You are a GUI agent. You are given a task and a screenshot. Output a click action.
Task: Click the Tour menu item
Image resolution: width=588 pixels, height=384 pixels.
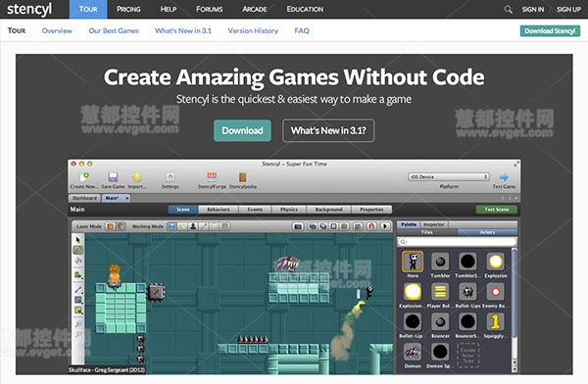[88, 9]
